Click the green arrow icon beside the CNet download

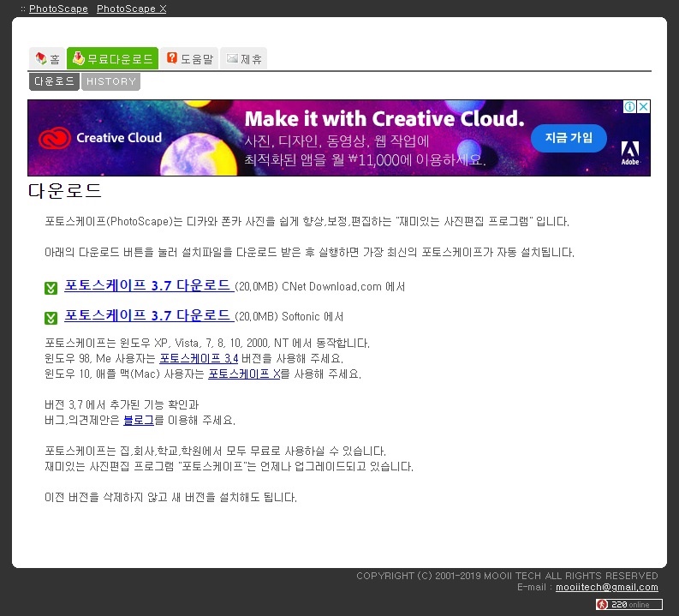(51, 288)
